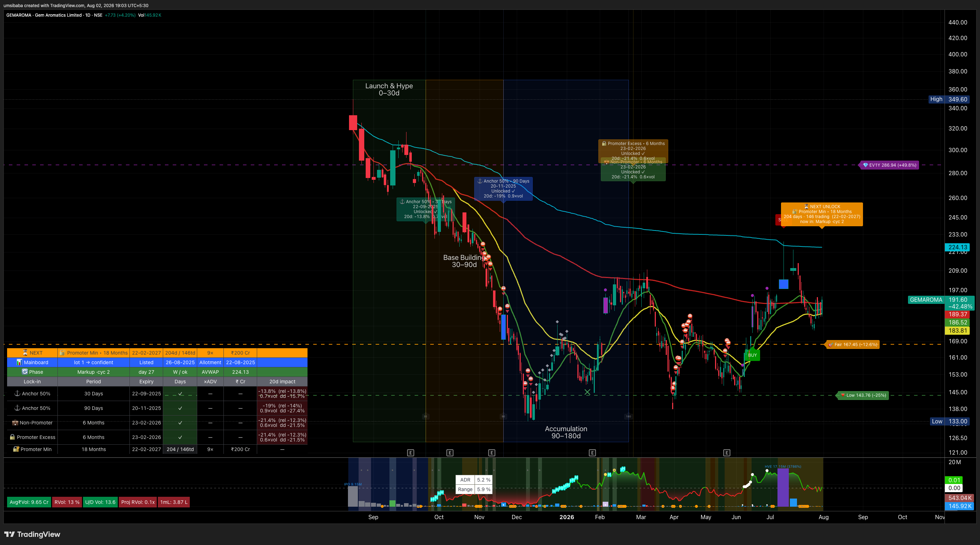Click the checkmark in the Non-Promoter table row
Screen dimensions: 980x545
pos(180,423)
